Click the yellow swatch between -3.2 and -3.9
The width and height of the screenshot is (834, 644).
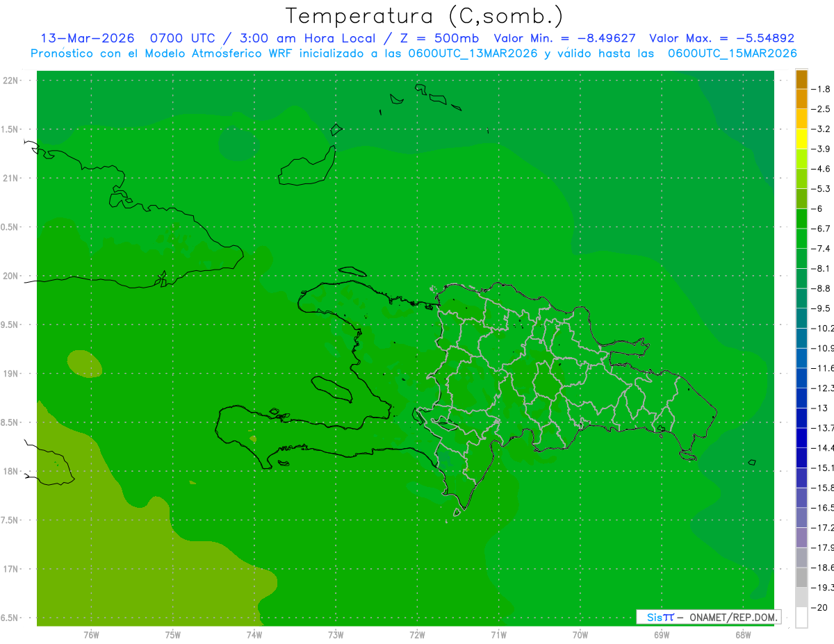[x=801, y=139]
